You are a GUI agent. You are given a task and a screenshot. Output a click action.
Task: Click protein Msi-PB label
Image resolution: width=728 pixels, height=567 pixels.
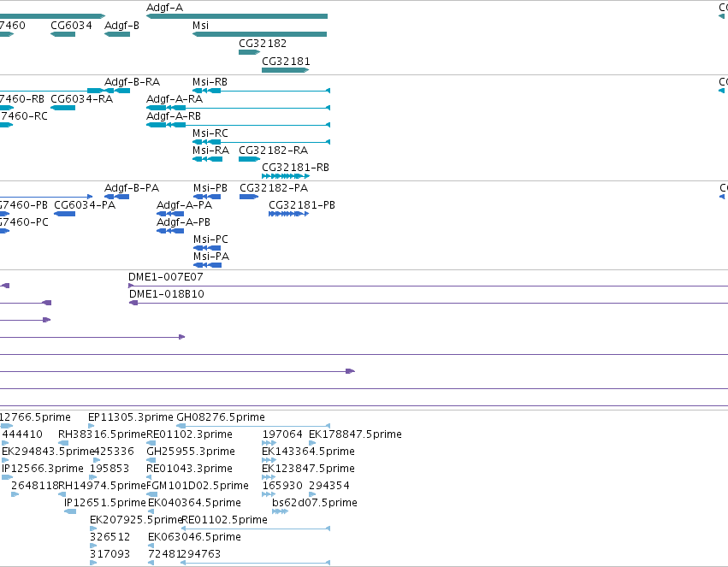(210, 188)
